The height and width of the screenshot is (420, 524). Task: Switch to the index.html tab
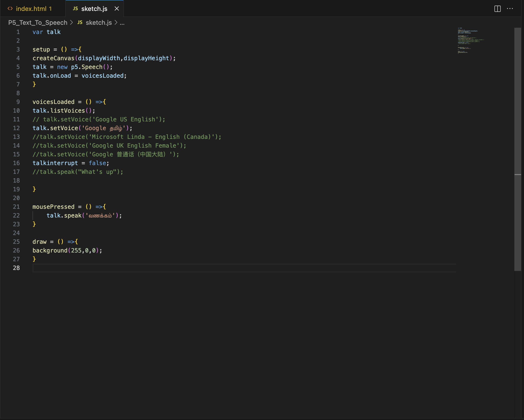tap(32, 8)
